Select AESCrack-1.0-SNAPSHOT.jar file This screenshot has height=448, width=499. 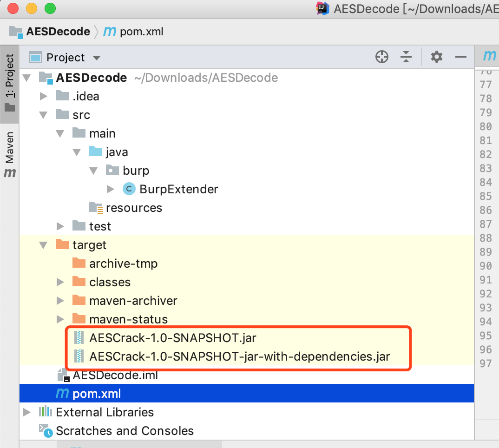[x=173, y=338]
